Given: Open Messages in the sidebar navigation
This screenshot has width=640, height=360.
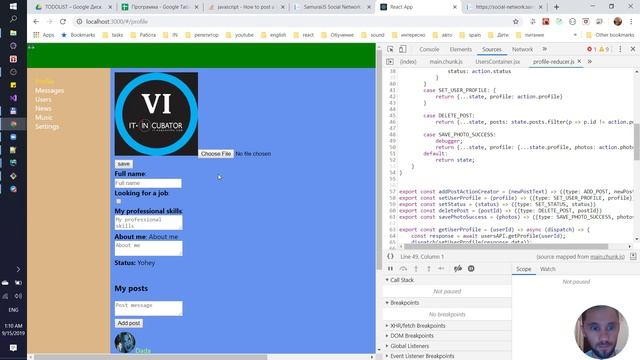Looking at the screenshot, I should tap(49, 90).
